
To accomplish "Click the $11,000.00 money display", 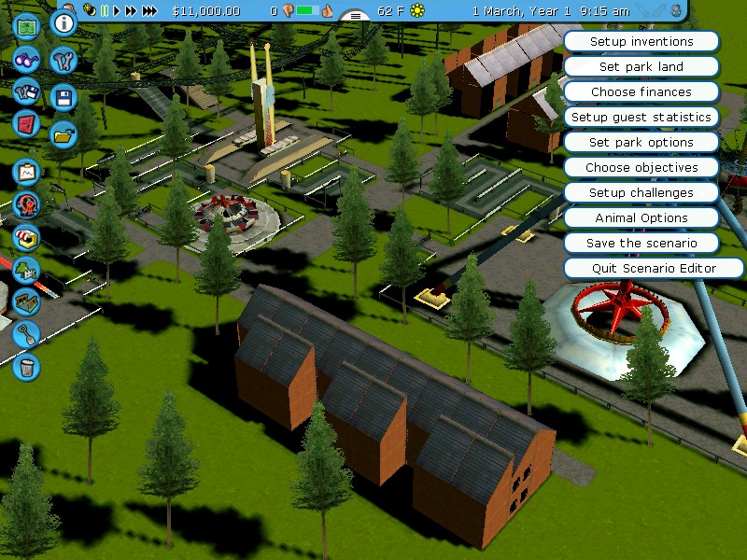I will [205, 11].
